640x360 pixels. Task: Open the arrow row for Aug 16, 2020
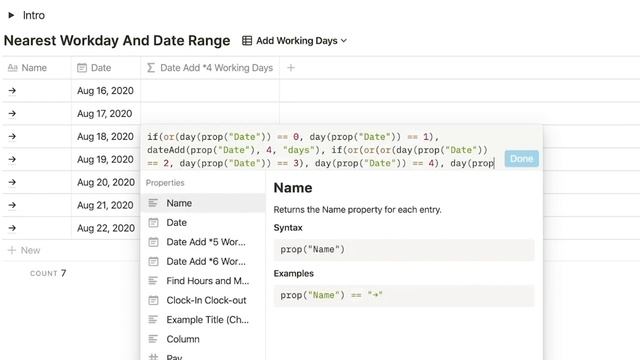[12, 91]
